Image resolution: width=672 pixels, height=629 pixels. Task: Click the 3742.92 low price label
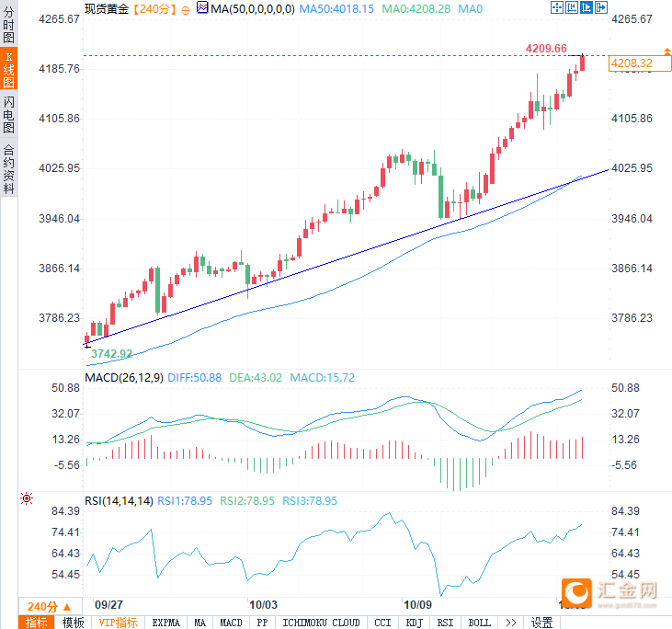pyautogui.click(x=111, y=354)
